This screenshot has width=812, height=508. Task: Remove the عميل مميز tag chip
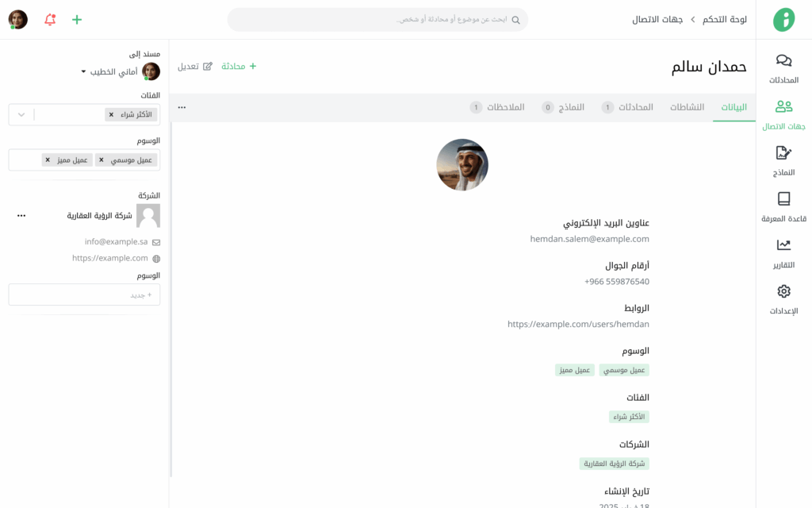click(x=48, y=160)
